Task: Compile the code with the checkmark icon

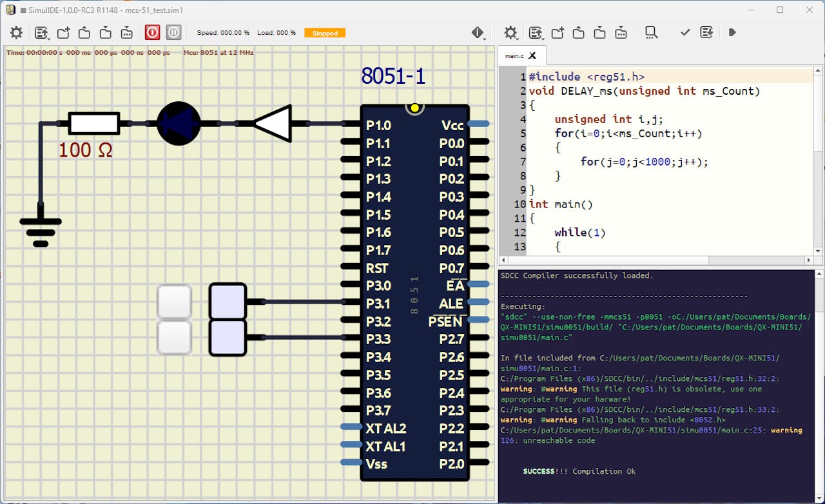Action: click(685, 33)
